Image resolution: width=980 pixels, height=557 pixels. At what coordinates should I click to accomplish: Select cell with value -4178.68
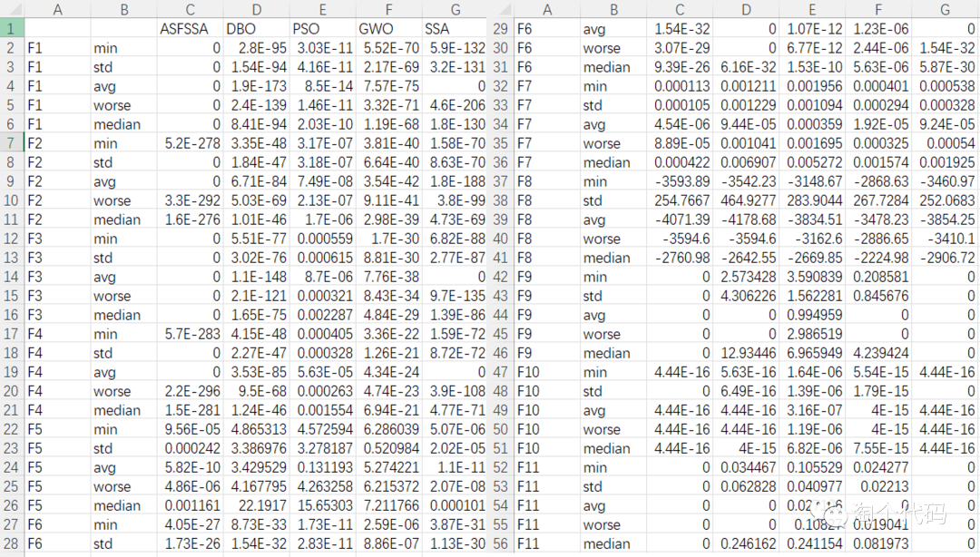pyautogui.click(x=746, y=220)
